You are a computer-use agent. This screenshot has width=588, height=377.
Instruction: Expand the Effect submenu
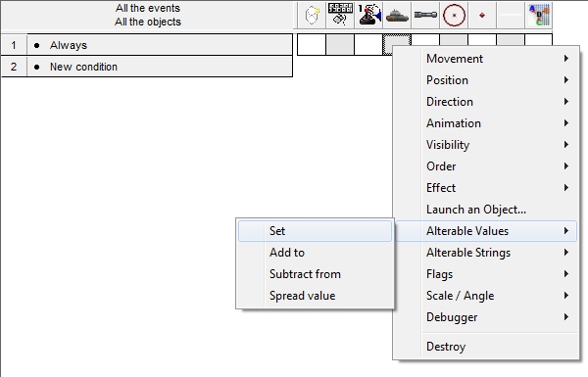point(486,188)
